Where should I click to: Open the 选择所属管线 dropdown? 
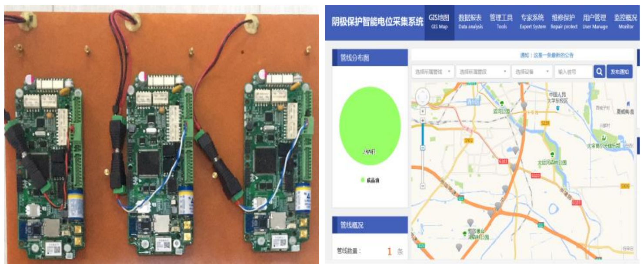point(433,72)
